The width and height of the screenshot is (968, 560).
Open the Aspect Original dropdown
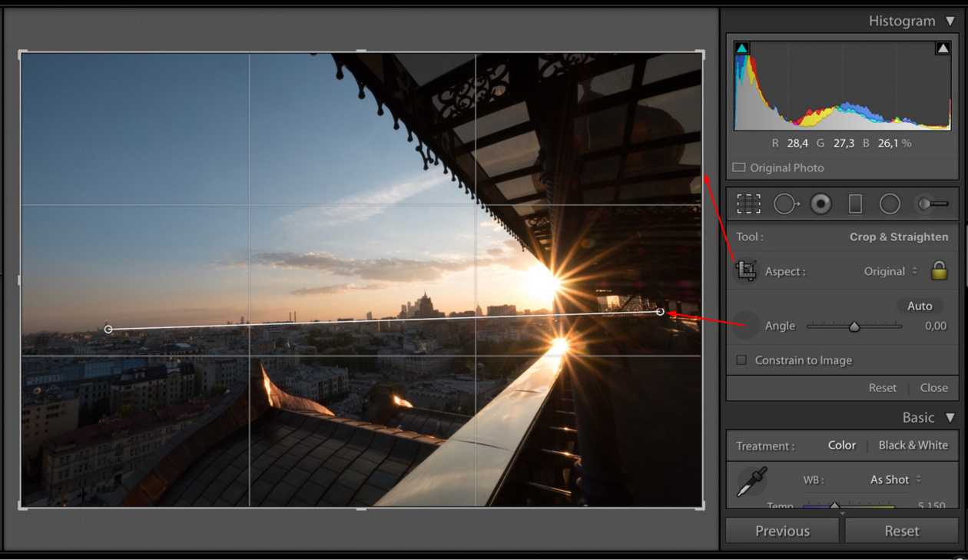pos(890,271)
